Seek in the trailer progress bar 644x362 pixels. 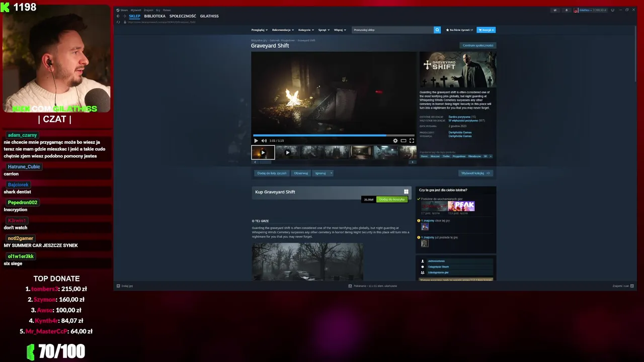(x=334, y=135)
